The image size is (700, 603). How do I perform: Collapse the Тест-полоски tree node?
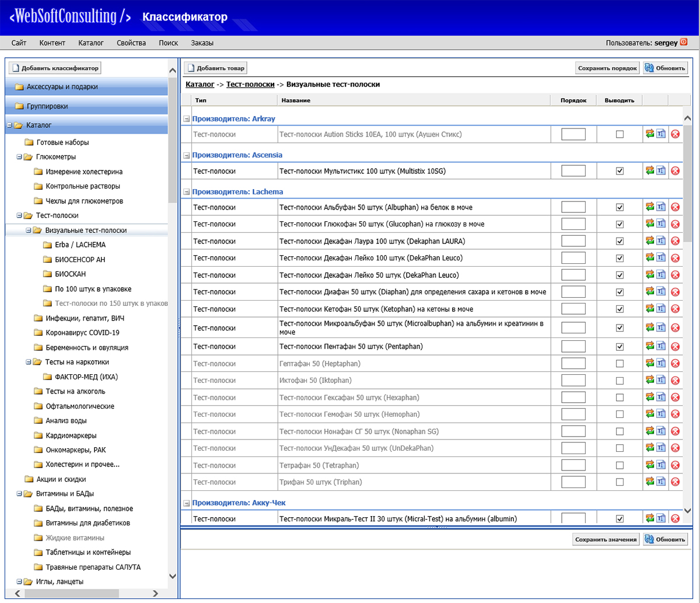19,215
